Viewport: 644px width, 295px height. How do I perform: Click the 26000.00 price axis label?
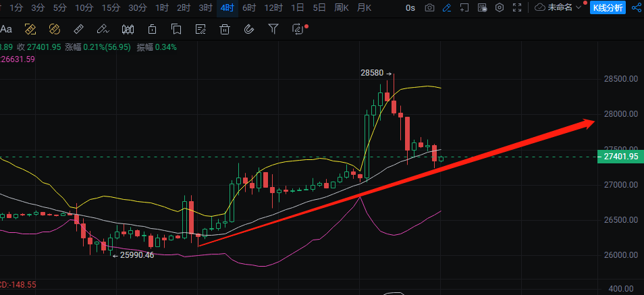(620, 255)
